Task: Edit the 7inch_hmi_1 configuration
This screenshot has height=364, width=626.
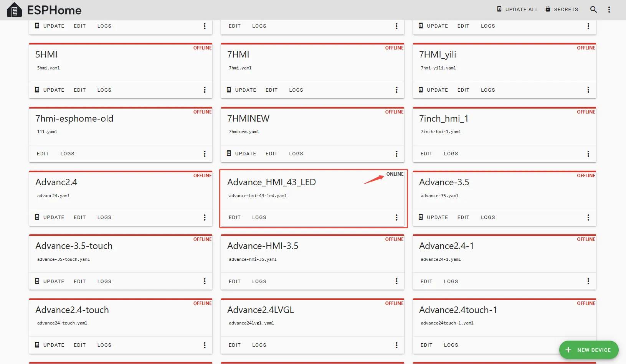Action: [426, 153]
